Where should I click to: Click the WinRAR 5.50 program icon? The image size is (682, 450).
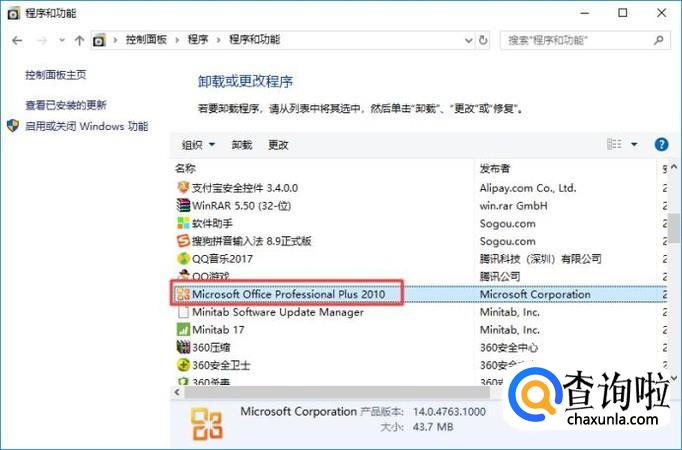[183, 205]
